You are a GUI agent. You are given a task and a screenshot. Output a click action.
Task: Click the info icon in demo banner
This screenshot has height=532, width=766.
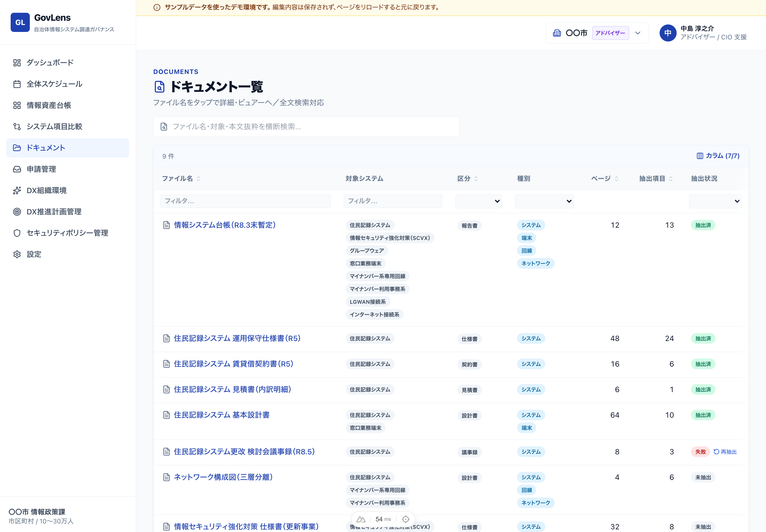click(157, 7)
